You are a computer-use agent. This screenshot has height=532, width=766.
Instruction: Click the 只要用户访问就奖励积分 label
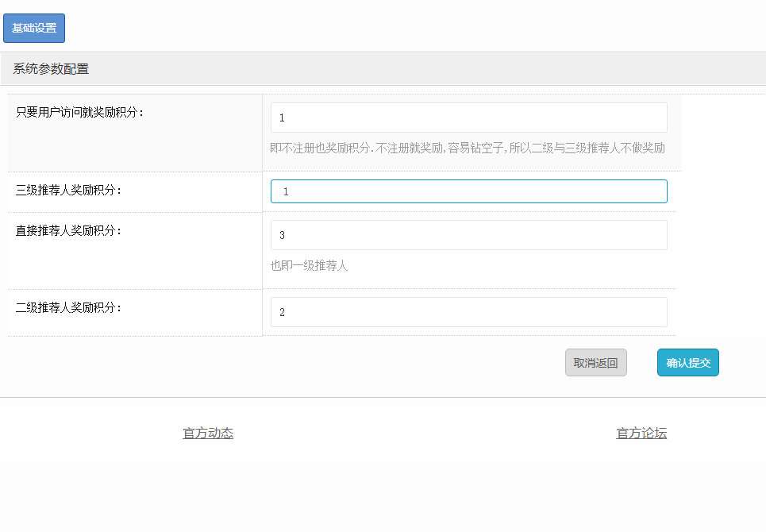pos(80,112)
